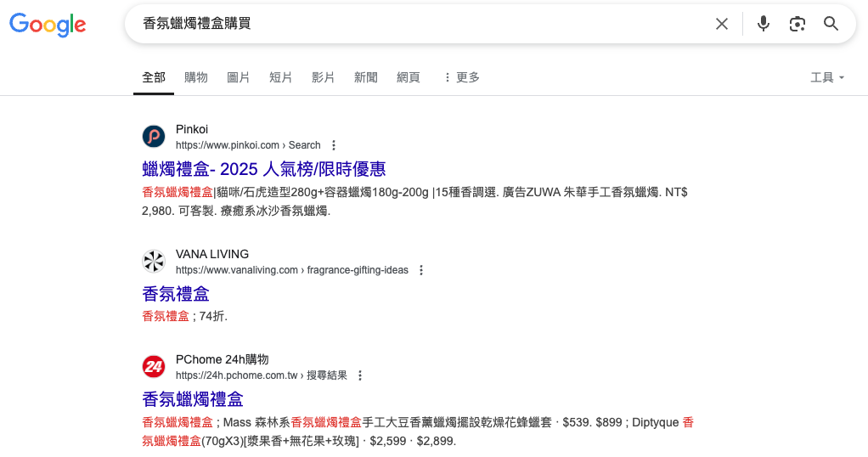Open 蠟燭禮盒- 2025 人氣榜/限時優惠 link
Screen dimensions: 868x457
coord(264,169)
